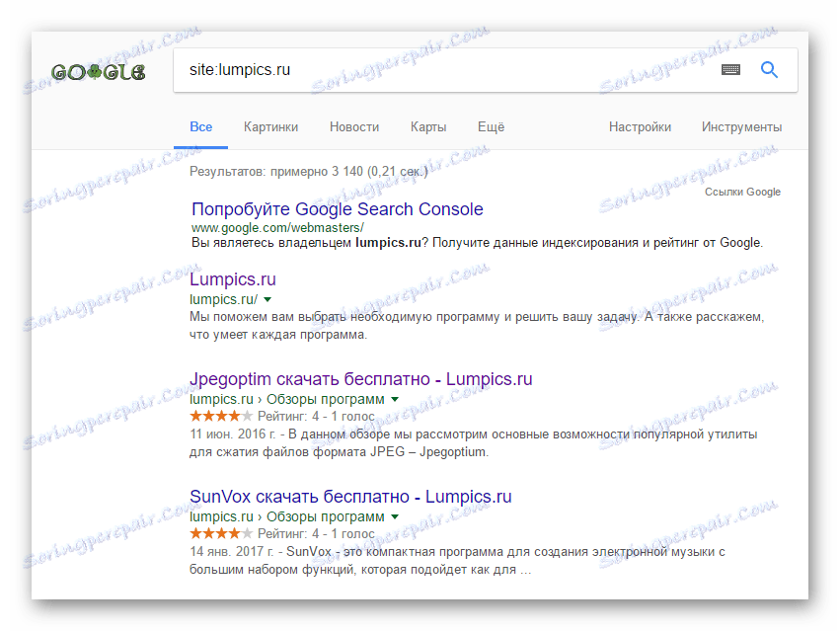Open the Lumpics.ru result title

tap(233, 279)
